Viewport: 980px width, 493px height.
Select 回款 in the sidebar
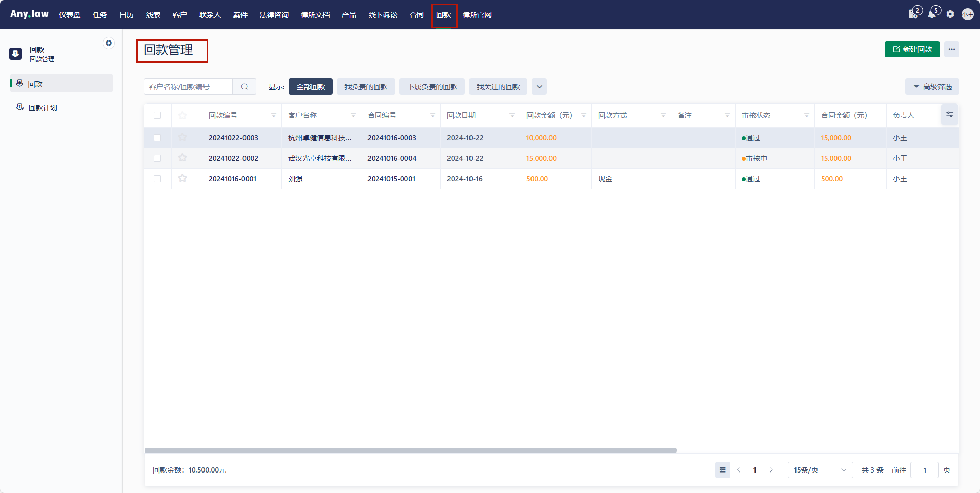(62, 84)
